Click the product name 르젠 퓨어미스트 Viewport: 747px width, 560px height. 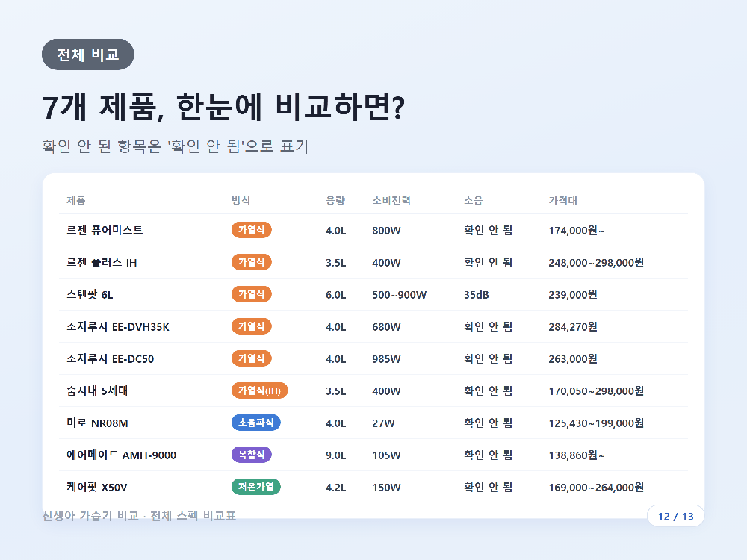click(105, 230)
